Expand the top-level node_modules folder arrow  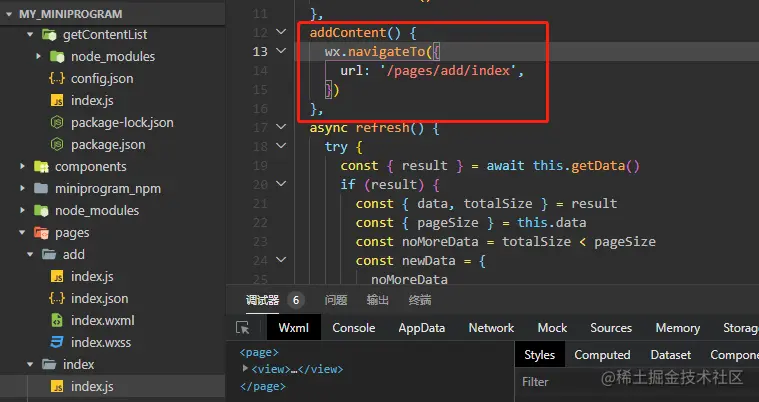point(22,211)
